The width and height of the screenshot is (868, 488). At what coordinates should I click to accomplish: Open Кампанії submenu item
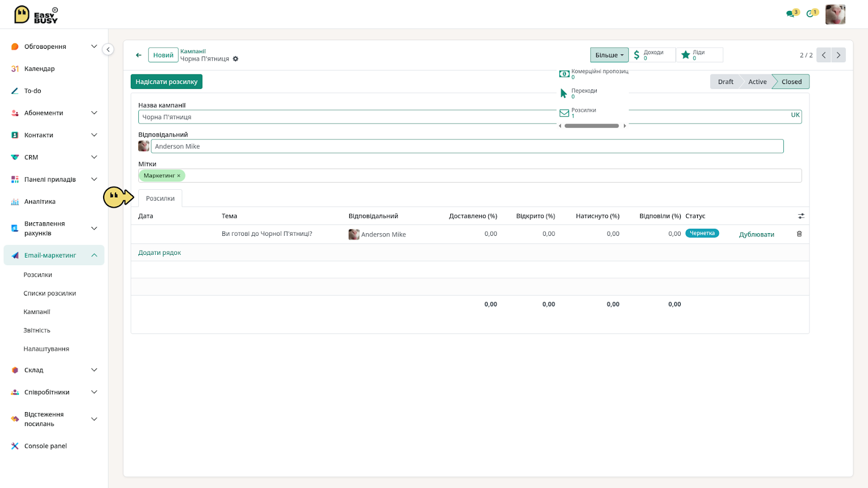[x=37, y=312]
